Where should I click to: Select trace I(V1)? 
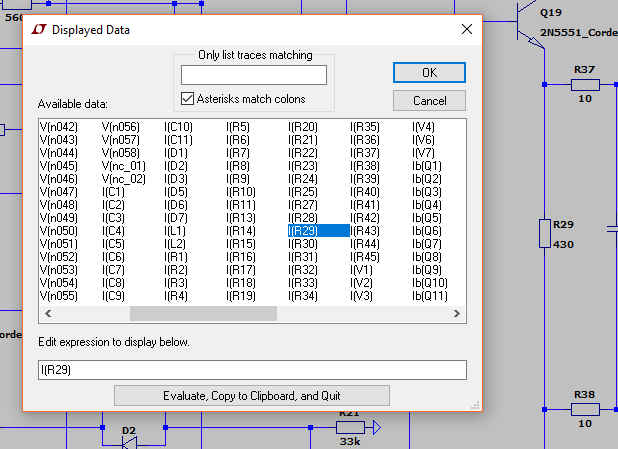[x=361, y=270]
